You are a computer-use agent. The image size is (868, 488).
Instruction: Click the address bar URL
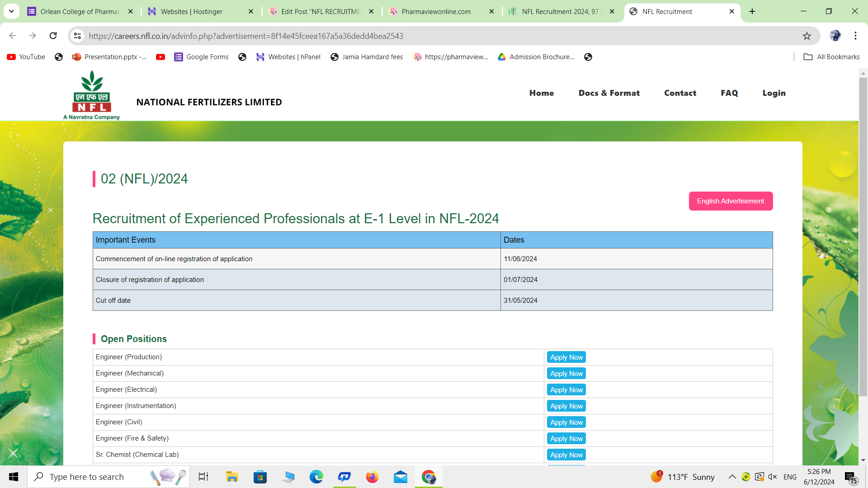(246, 36)
